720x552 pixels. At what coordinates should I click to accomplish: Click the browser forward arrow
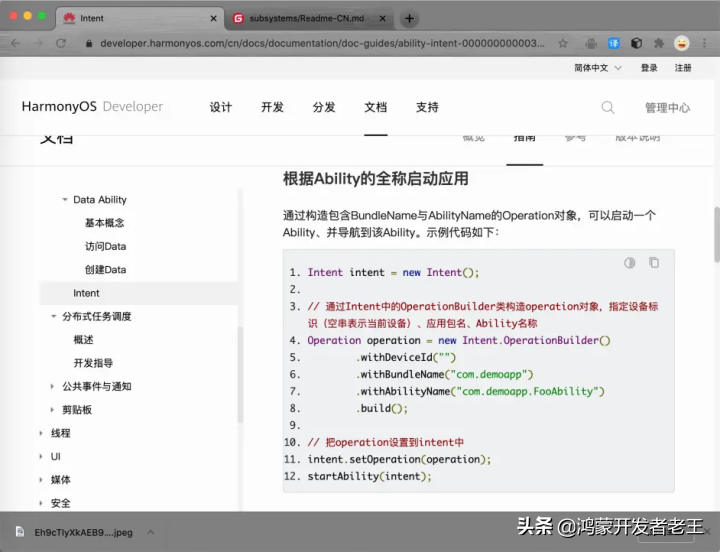tap(39, 43)
